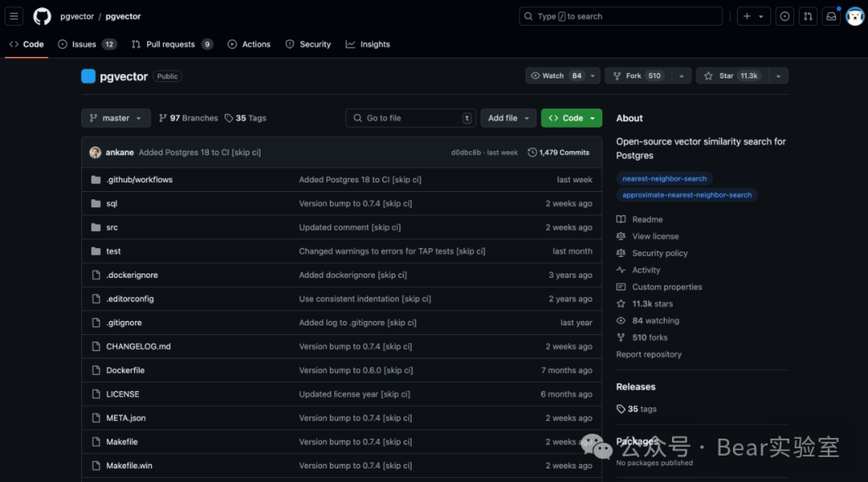Open the Add file dropdown
The image size is (868, 482).
pos(508,118)
